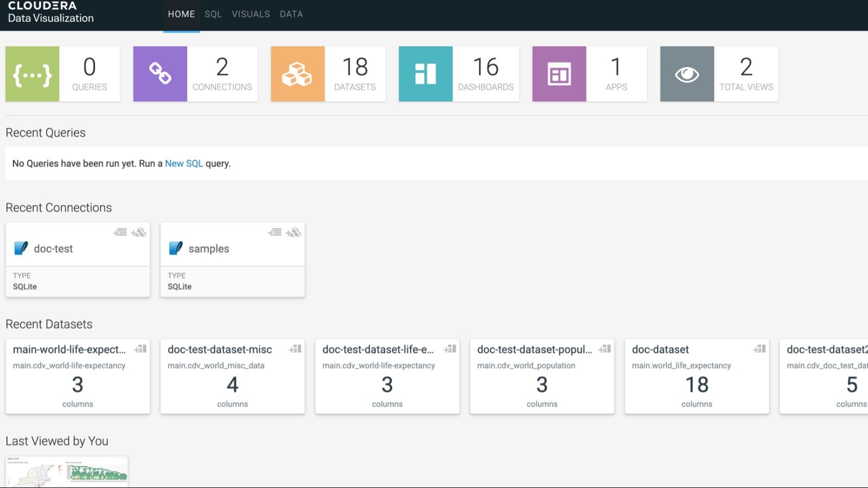Open the 2 Connections count

[222, 74]
